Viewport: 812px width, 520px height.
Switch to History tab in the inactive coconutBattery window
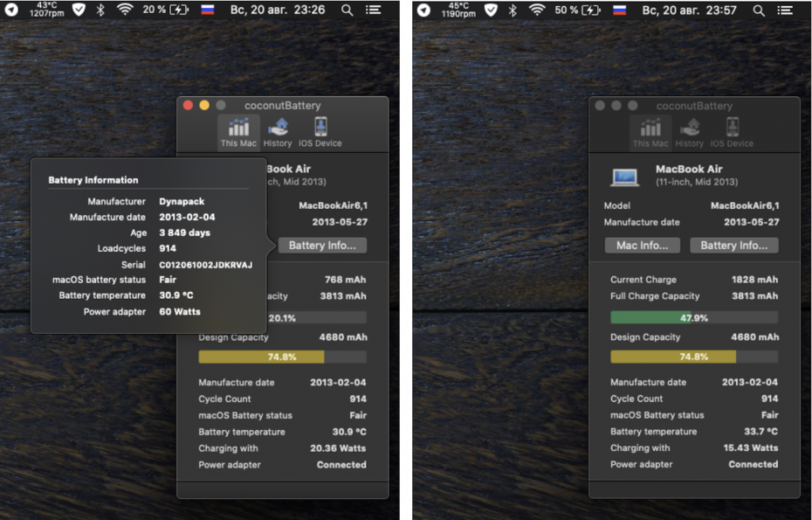tap(689, 132)
